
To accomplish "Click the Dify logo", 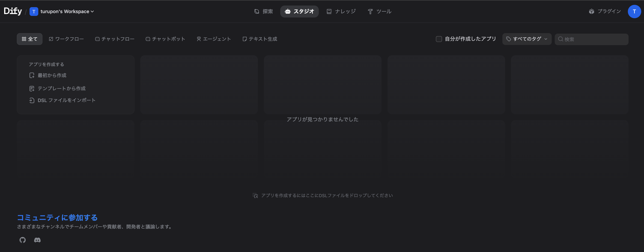I will point(13,11).
